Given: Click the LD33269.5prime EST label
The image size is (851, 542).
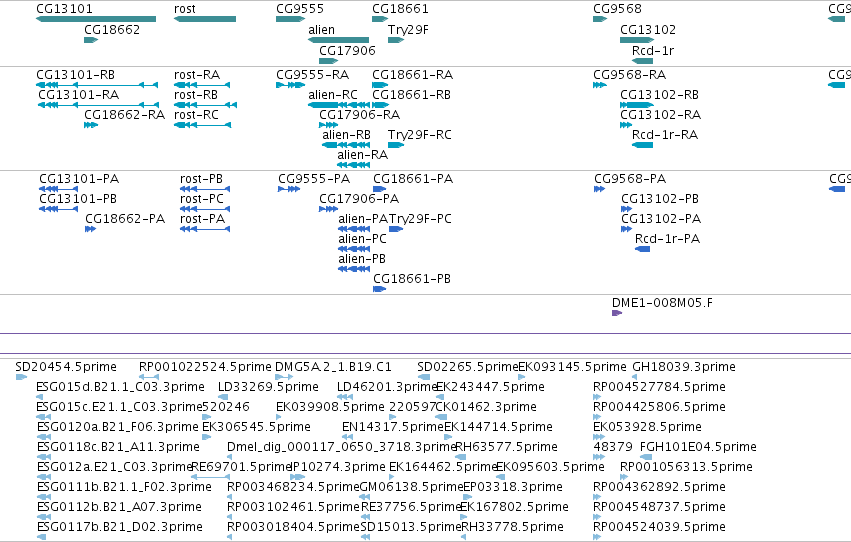Looking at the screenshot, I should click(x=268, y=387).
